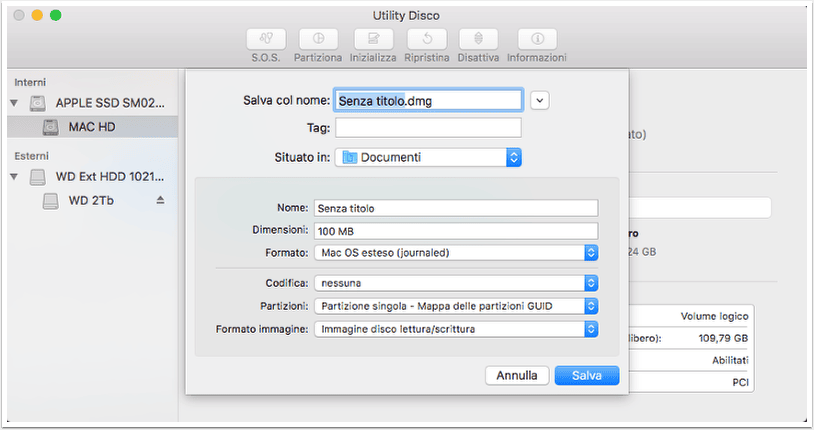The width and height of the screenshot is (814, 430).
Task: Click the Ripristina restore icon
Action: pos(427,39)
